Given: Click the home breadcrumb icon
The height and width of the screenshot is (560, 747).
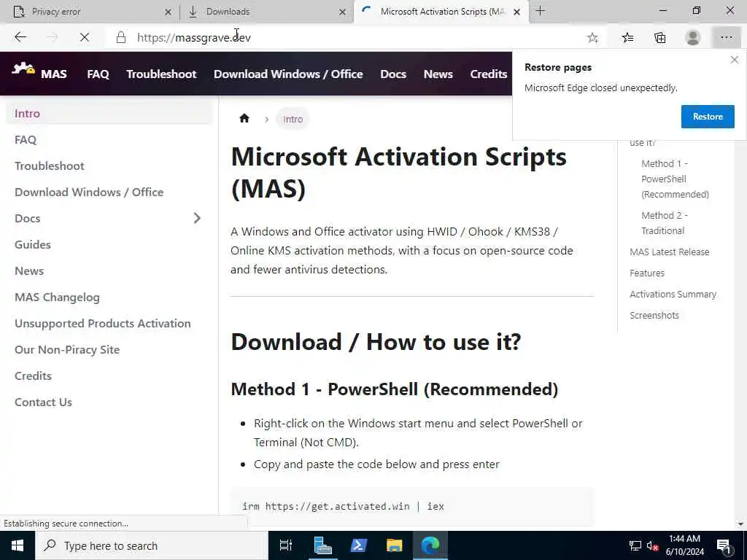Looking at the screenshot, I should [x=244, y=119].
